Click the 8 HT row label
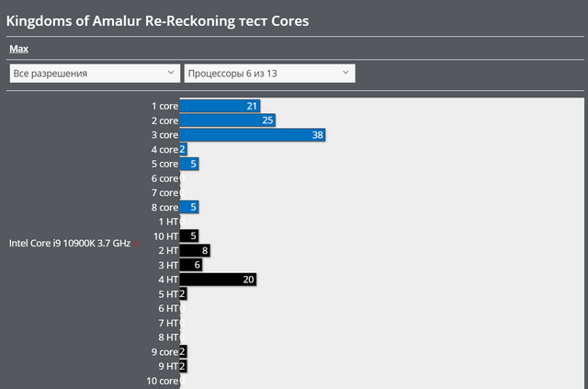Image resolution: width=588 pixels, height=389 pixels. (168, 338)
